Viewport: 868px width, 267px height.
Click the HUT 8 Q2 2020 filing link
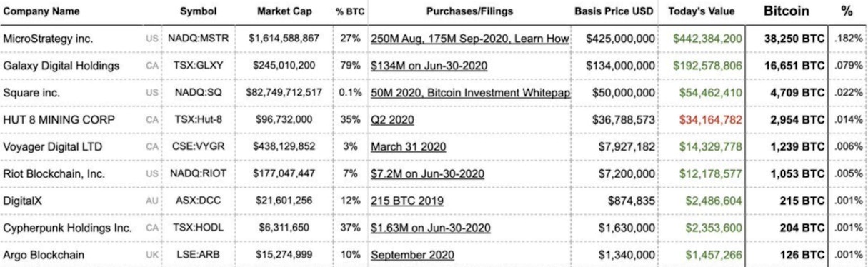coord(392,119)
